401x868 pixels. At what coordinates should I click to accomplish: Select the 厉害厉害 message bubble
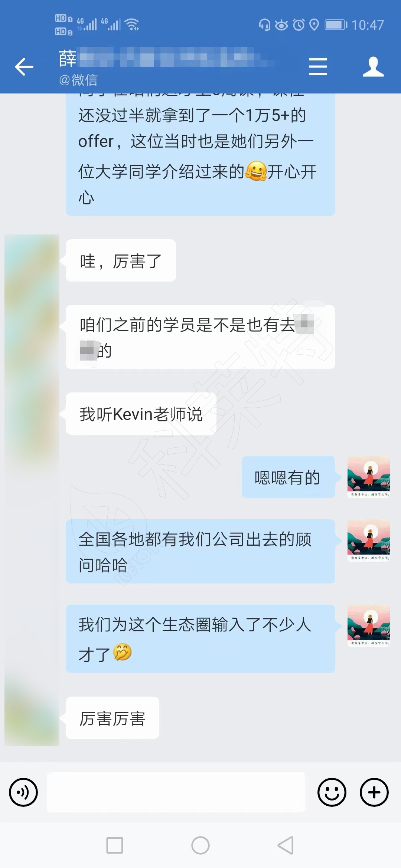tap(113, 718)
